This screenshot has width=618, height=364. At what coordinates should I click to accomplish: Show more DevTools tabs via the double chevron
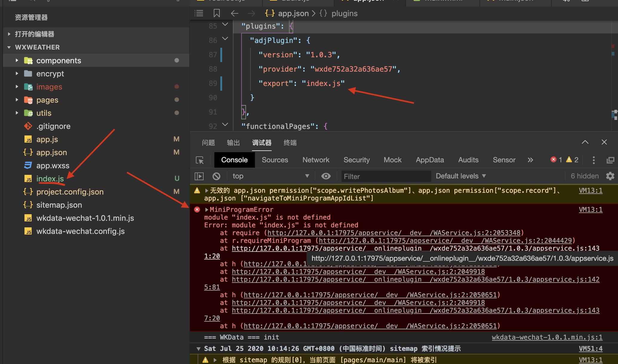click(530, 160)
